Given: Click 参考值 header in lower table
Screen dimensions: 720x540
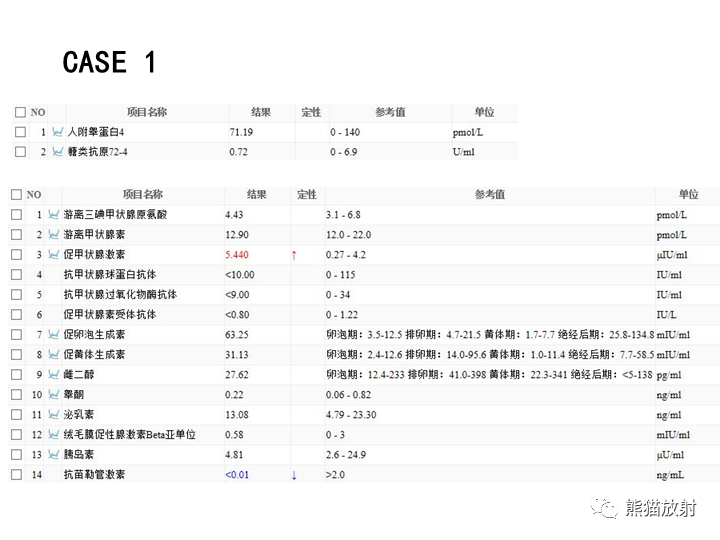Looking at the screenshot, I should click(x=490, y=195).
